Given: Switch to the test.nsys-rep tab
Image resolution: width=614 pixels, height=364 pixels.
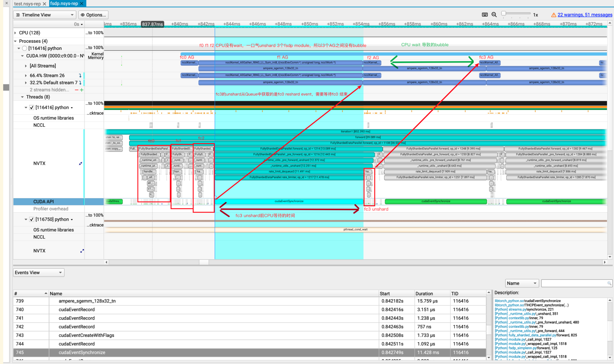Looking at the screenshot, I should click(27, 4).
